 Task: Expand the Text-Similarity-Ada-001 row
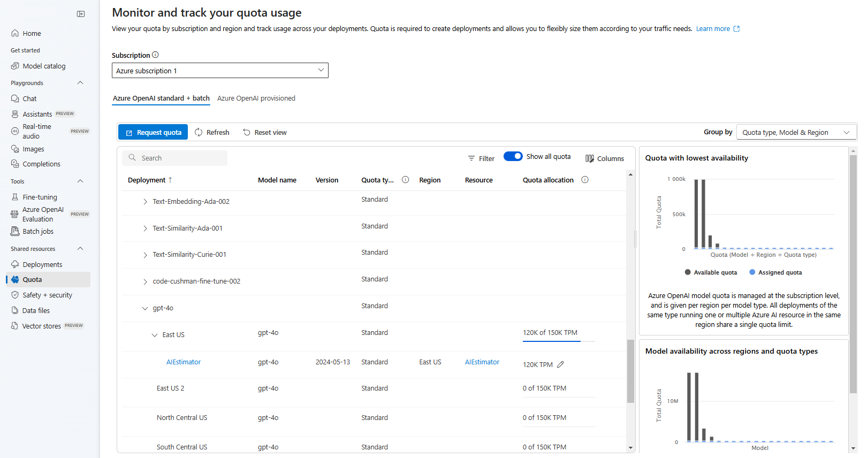pos(145,228)
